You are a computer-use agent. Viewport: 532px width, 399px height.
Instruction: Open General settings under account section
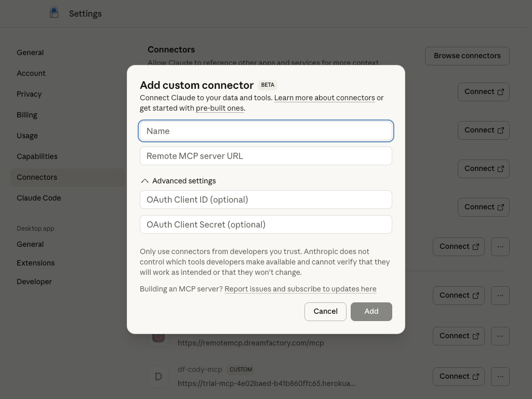[30, 52]
